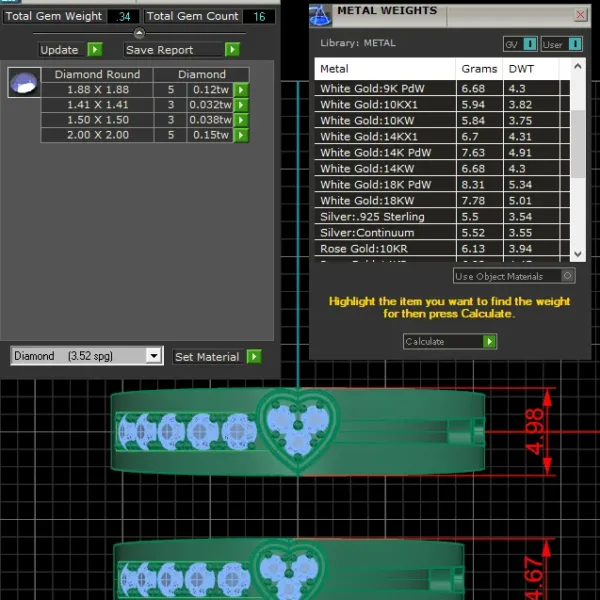Click the 1.50 X 1.50 diamond size
The image size is (600, 600).
pos(97,120)
